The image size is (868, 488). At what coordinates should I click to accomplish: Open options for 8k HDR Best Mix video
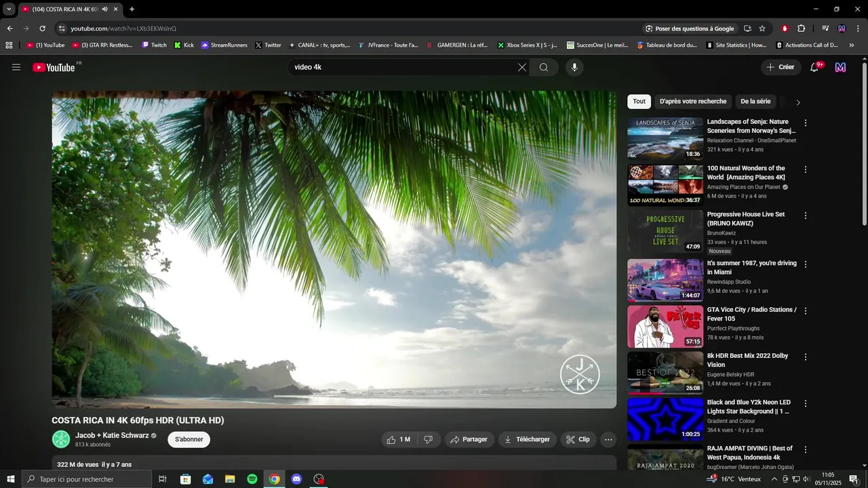tap(806, 357)
